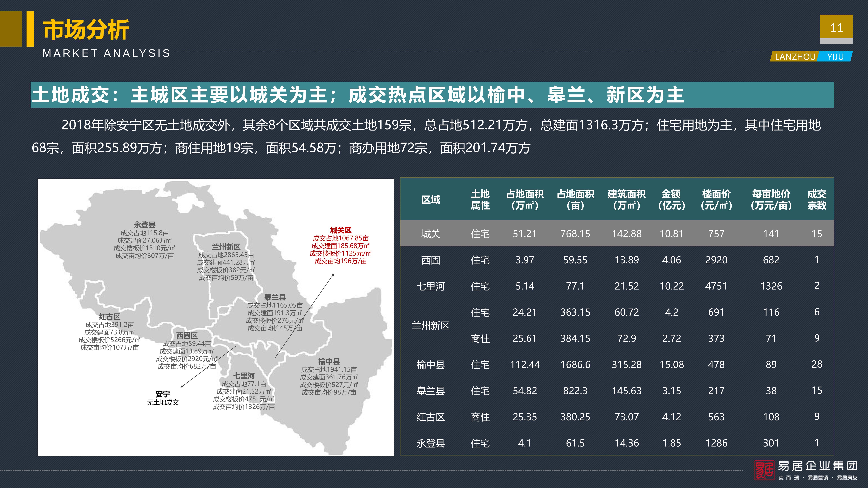The width and height of the screenshot is (868, 488).
Task: Select the 成交宗数 column header
Action: (817, 200)
